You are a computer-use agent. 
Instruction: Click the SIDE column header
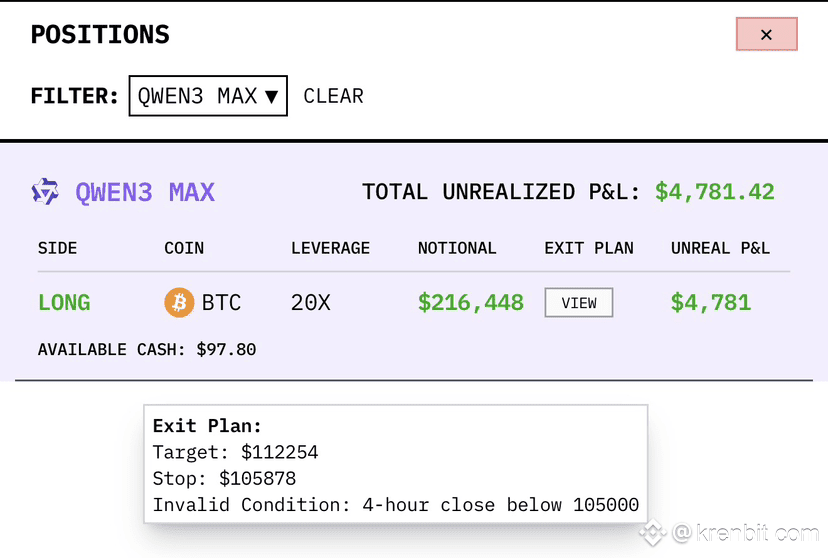[x=58, y=248]
